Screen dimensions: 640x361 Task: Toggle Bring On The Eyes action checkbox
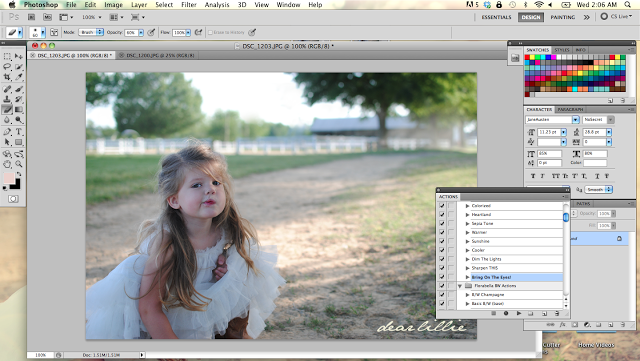point(442,277)
